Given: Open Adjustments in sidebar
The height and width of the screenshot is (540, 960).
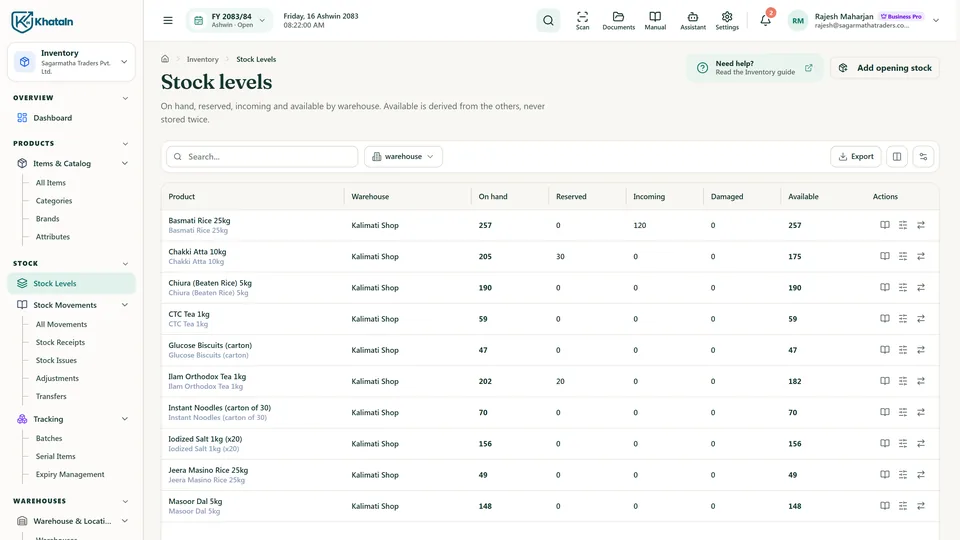Looking at the screenshot, I should point(57,378).
